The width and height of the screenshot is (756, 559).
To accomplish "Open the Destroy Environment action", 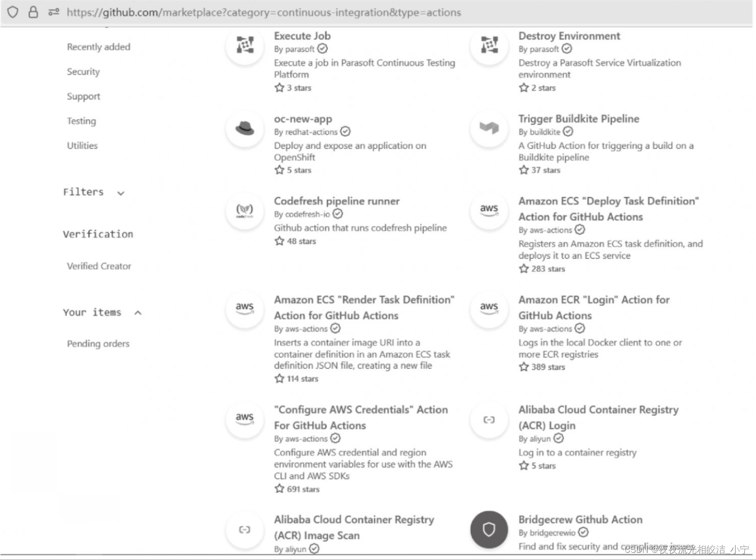I will (569, 36).
